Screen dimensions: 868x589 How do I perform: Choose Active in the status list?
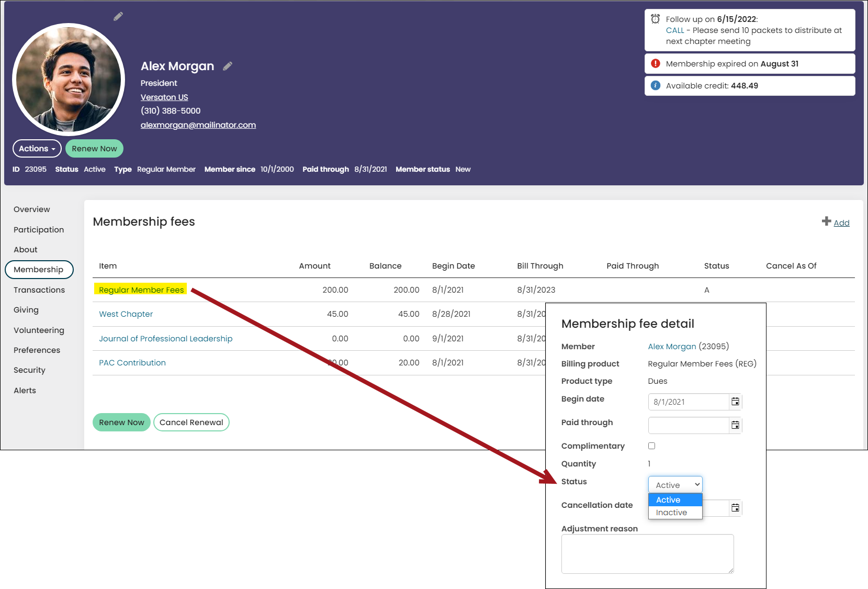tap(675, 500)
